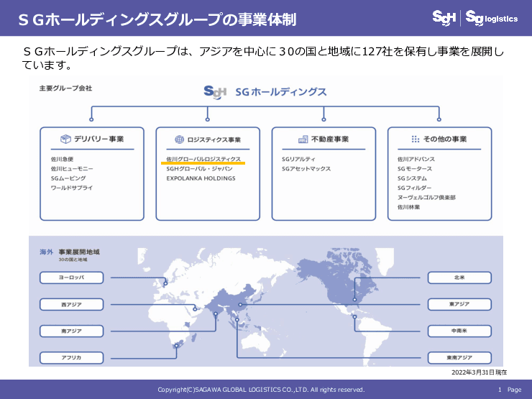
Task: Click the East Asia marker dot on the map
Action: 240,305
